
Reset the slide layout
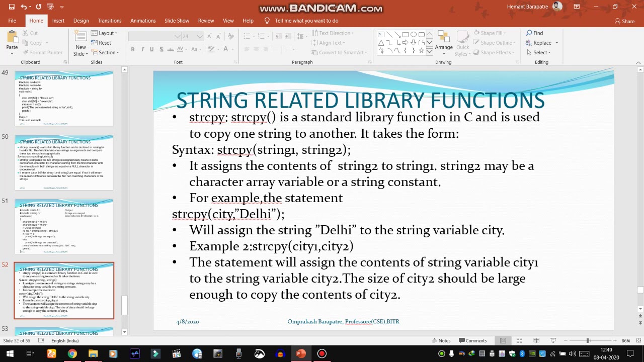[x=101, y=43]
